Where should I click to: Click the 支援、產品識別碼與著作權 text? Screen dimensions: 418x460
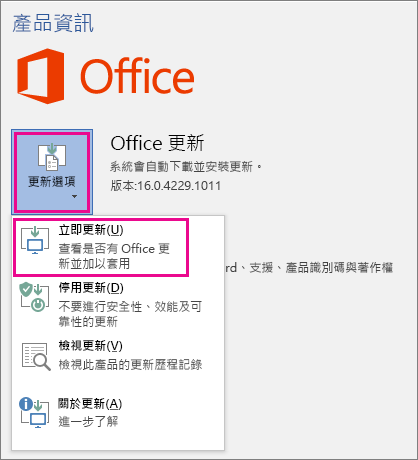321,268
